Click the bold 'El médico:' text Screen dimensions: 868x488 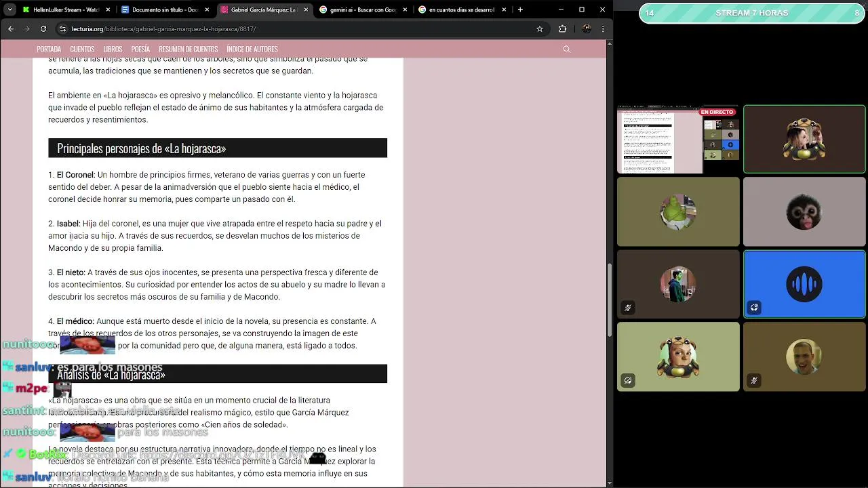coord(75,321)
